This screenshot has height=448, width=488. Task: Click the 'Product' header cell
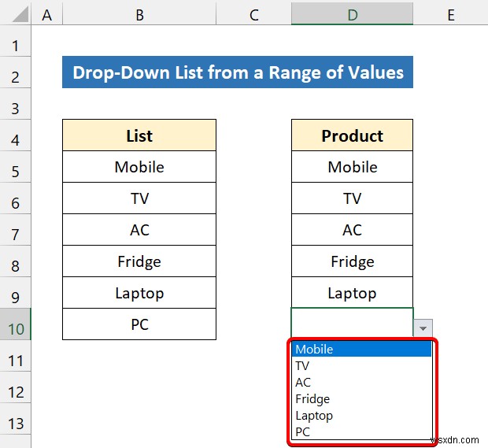(x=353, y=135)
